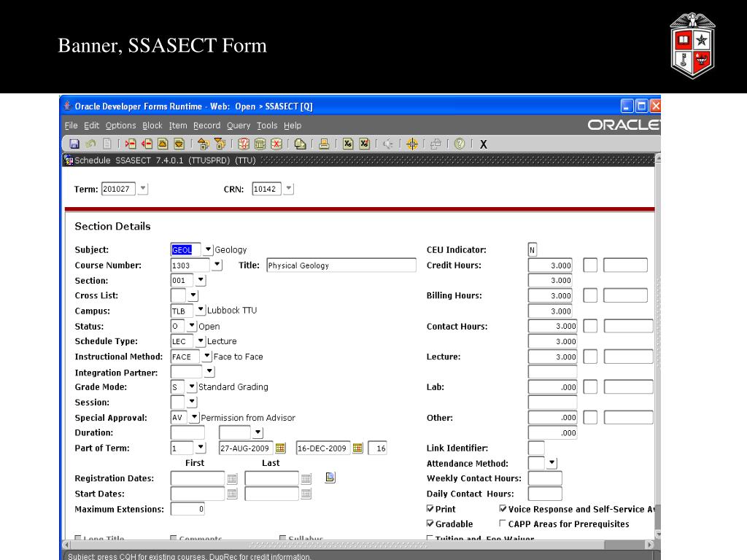Click the Term input field 201027

click(x=118, y=189)
